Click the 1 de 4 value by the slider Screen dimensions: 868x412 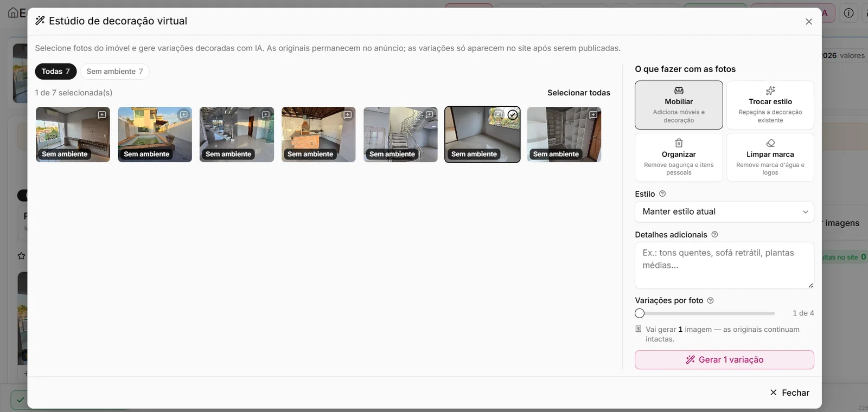tap(803, 313)
